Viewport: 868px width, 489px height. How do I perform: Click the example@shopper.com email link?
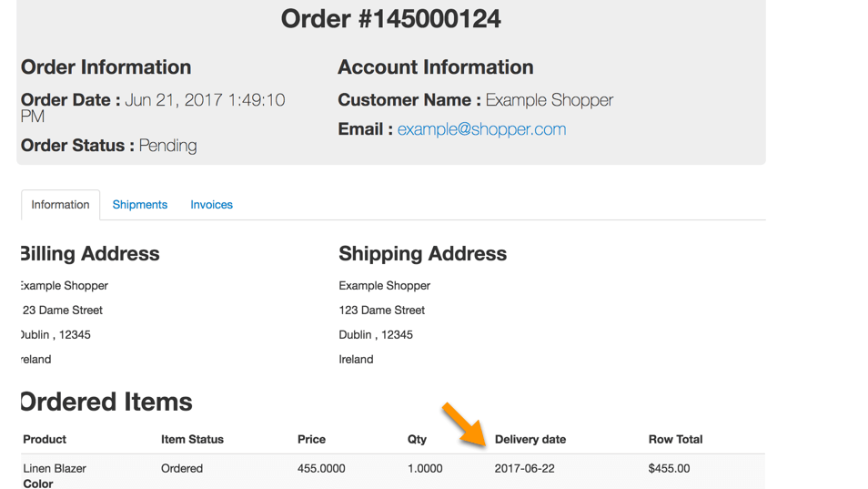click(481, 129)
